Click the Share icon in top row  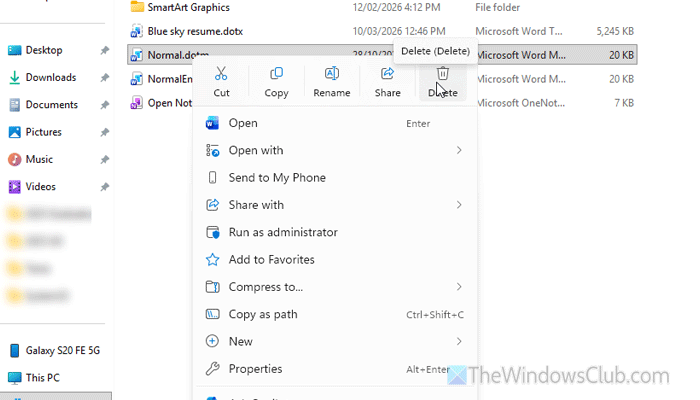pos(388,73)
